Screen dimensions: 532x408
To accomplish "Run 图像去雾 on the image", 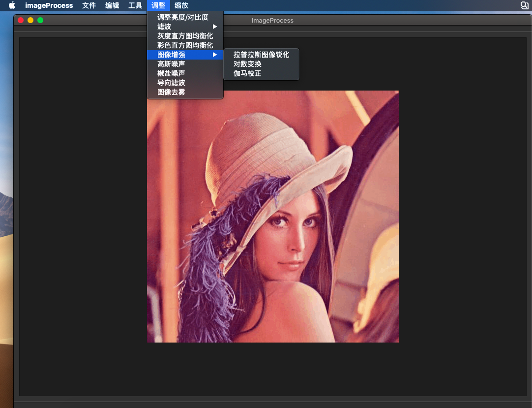I will click(185, 92).
